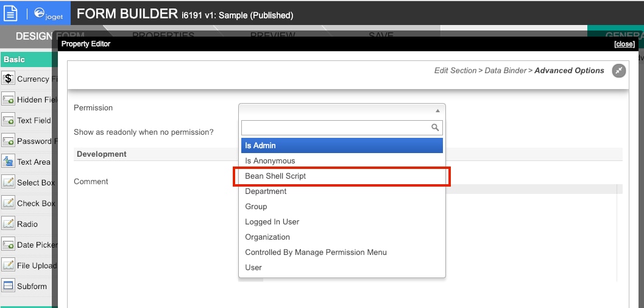The width and height of the screenshot is (644, 308).
Task: Choose the Text Area element icon
Action: tap(8, 162)
